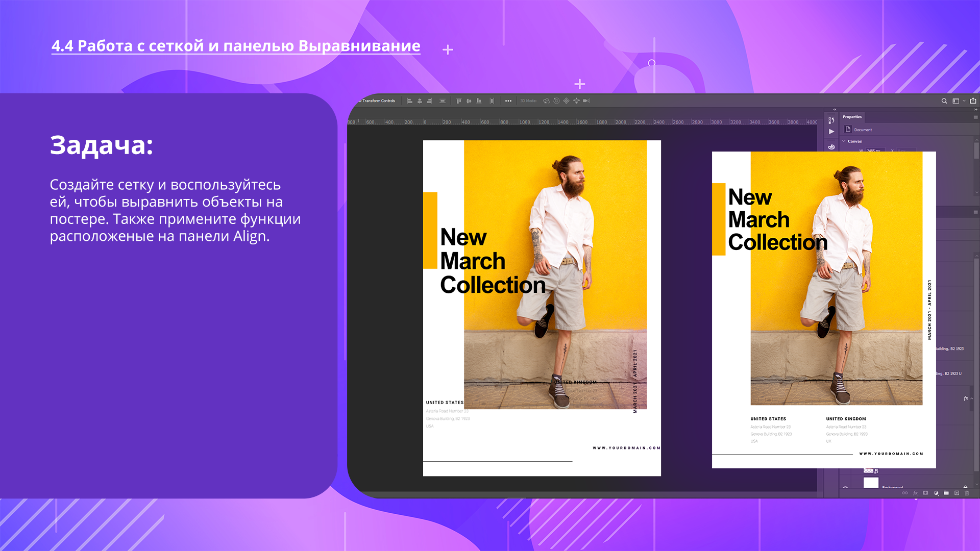Open more align options ellipsis
The width and height of the screenshot is (980, 551).
coord(508,101)
